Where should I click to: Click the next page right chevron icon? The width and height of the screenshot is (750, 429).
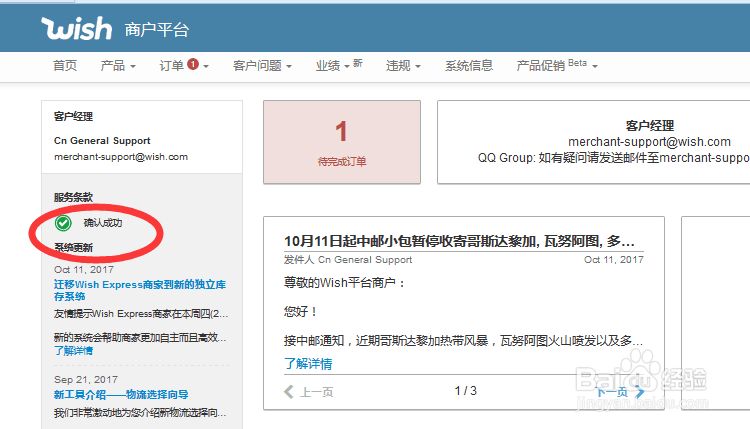(640, 392)
